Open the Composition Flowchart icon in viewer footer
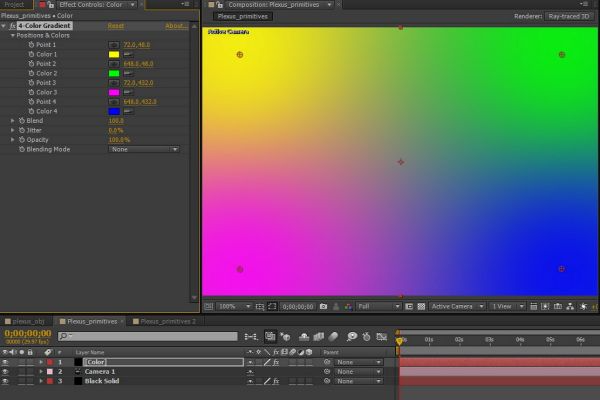 coord(570,307)
